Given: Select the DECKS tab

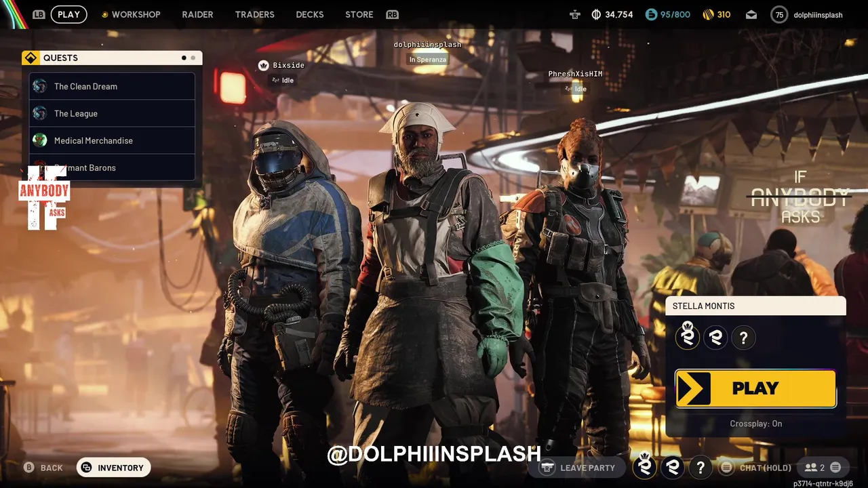Looking at the screenshot, I should click(x=310, y=14).
